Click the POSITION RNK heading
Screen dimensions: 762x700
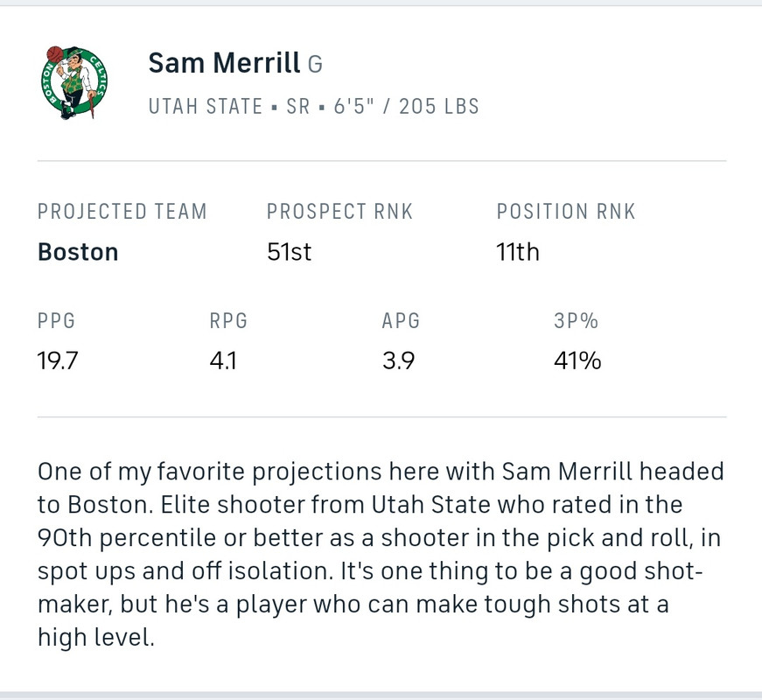tap(566, 212)
